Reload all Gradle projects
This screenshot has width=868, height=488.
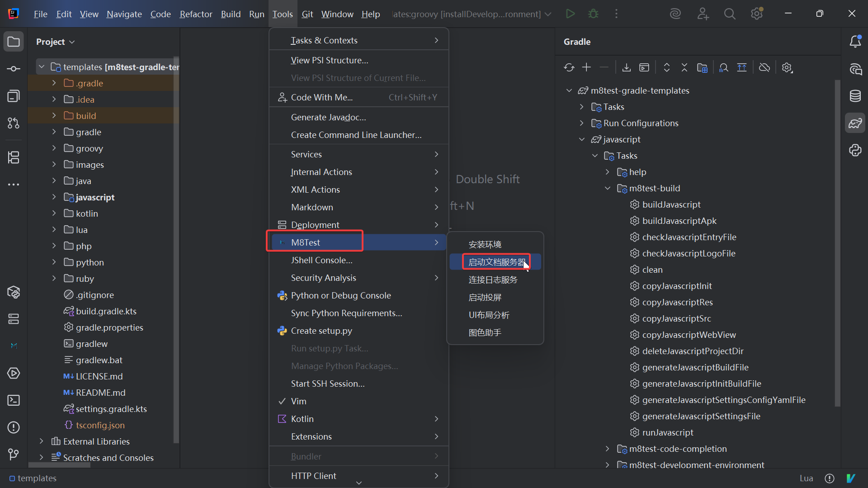click(569, 68)
